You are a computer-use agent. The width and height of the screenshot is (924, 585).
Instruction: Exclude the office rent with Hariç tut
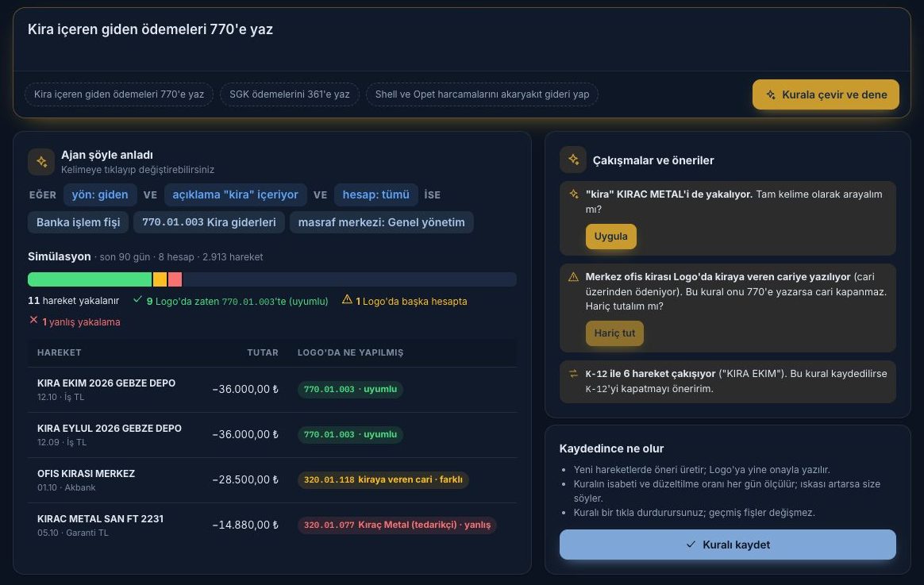(x=614, y=333)
